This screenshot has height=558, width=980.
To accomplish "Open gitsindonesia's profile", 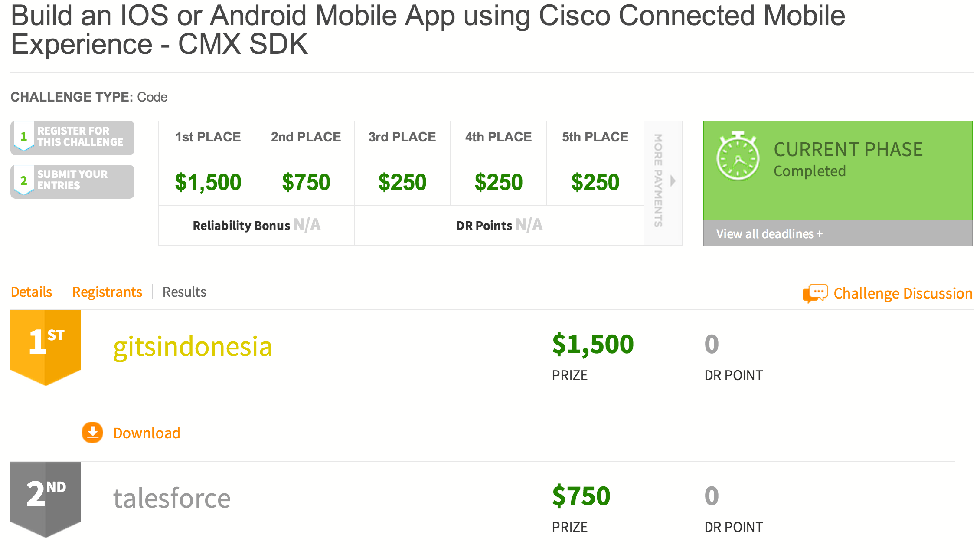I will (x=193, y=347).
